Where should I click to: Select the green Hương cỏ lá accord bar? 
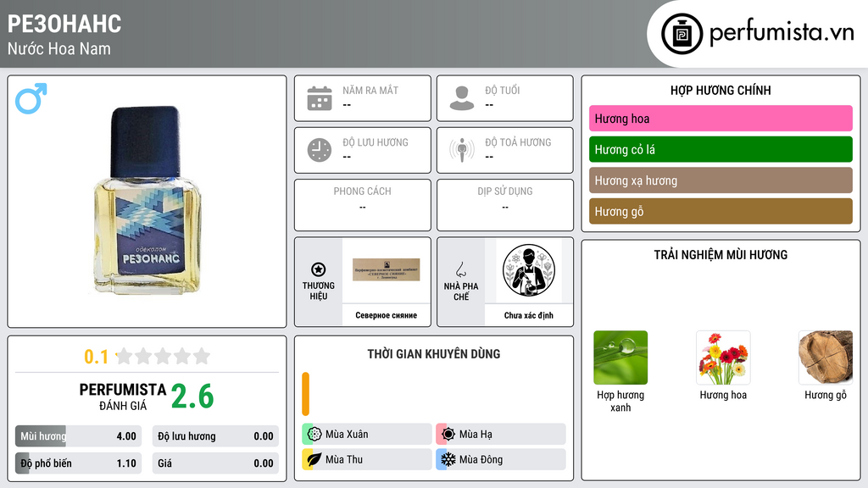point(721,149)
